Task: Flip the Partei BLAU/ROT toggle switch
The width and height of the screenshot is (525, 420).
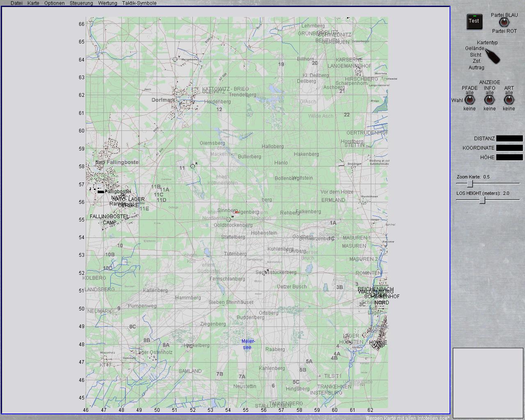Action: click(x=504, y=23)
